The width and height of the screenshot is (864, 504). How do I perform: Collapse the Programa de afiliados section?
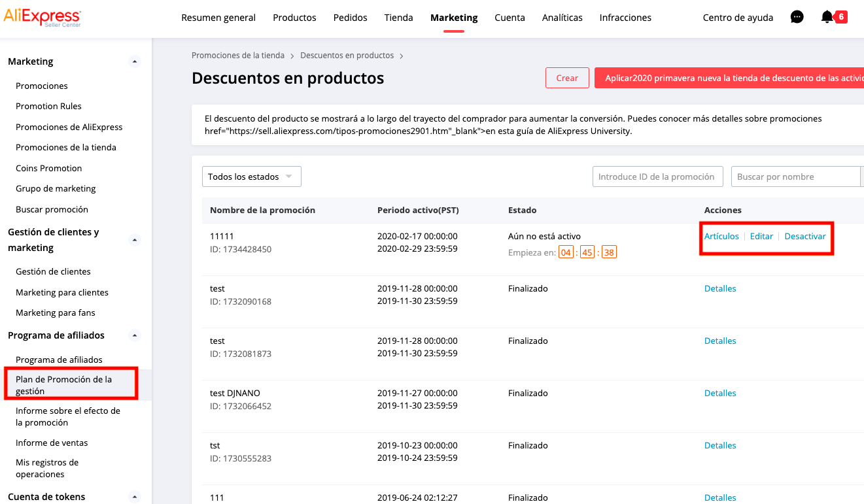click(135, 335)
